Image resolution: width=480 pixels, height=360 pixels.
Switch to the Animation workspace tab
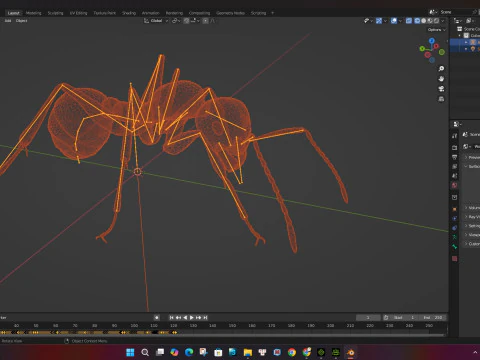[151, 13]
